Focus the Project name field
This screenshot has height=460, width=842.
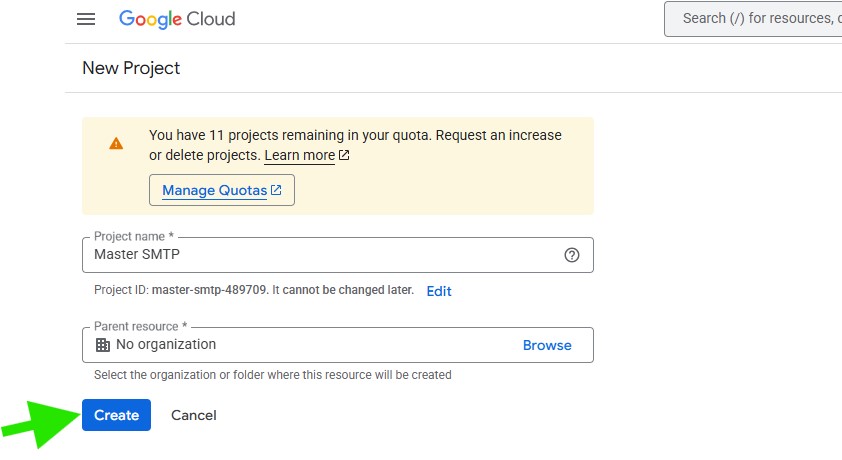point(320,255)
